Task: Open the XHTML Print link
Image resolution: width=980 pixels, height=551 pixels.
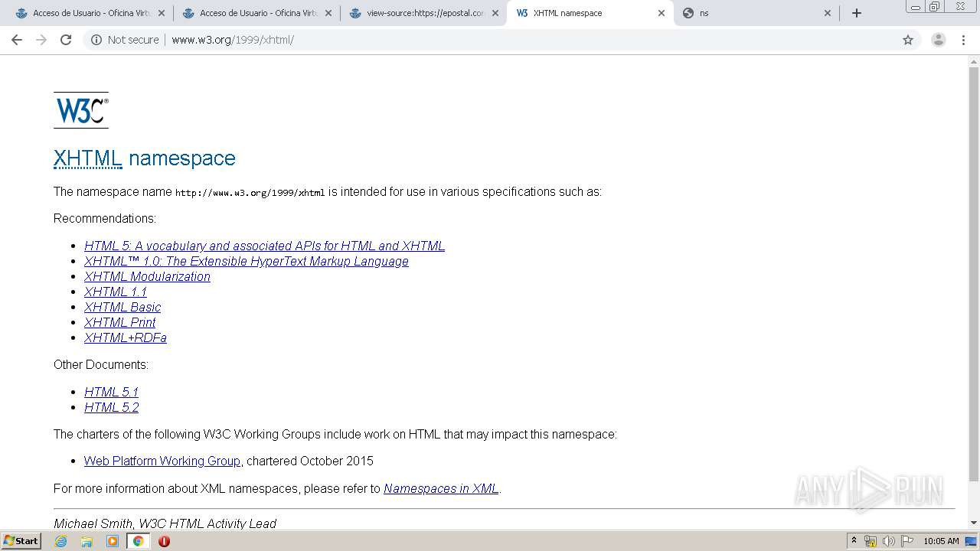Action: point(119,322)
